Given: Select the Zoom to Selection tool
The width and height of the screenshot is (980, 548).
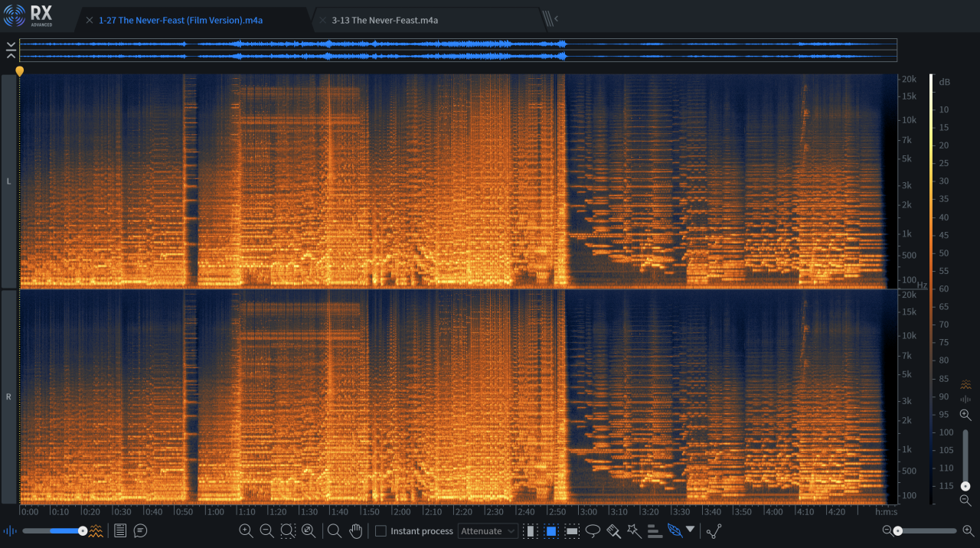Looking at the screenshot, I should point(286,530).
